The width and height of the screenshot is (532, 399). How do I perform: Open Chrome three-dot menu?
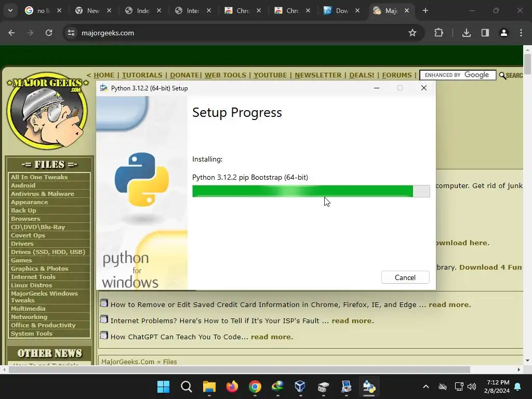[x=521, y=33]
